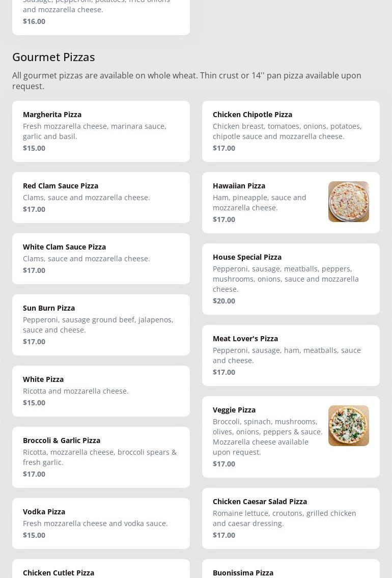This screenshot has height=578, width=392.
Task: Open the House Special Pizza card
Action: tap(291, 279)
